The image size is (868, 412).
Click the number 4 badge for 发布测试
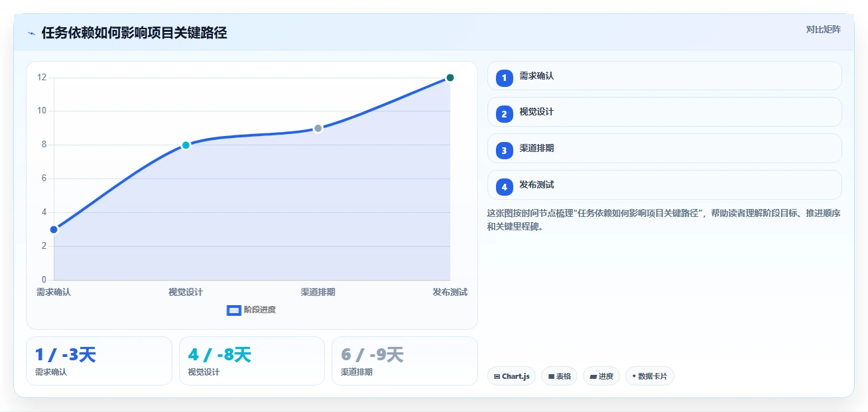(504, 187)
